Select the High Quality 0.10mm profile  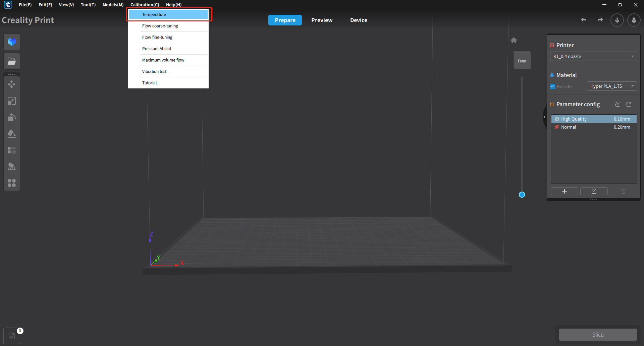click(594, 119)
